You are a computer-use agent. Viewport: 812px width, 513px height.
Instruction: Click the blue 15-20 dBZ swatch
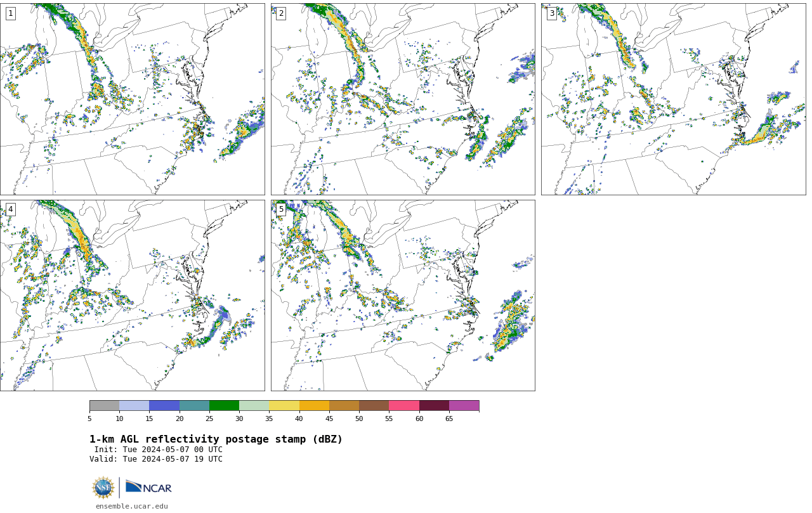coord(164,406)
